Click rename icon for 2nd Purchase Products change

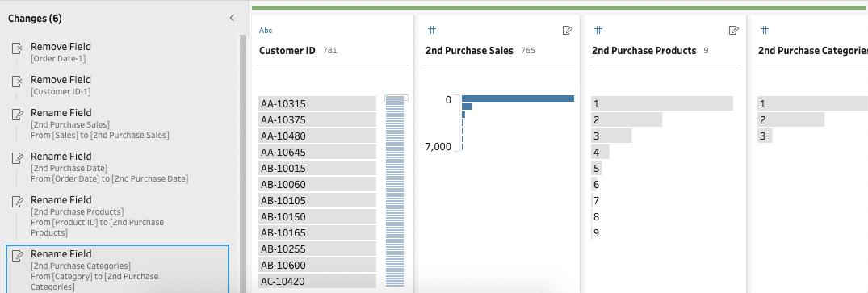pyautogui.click(x=17, y=202)
